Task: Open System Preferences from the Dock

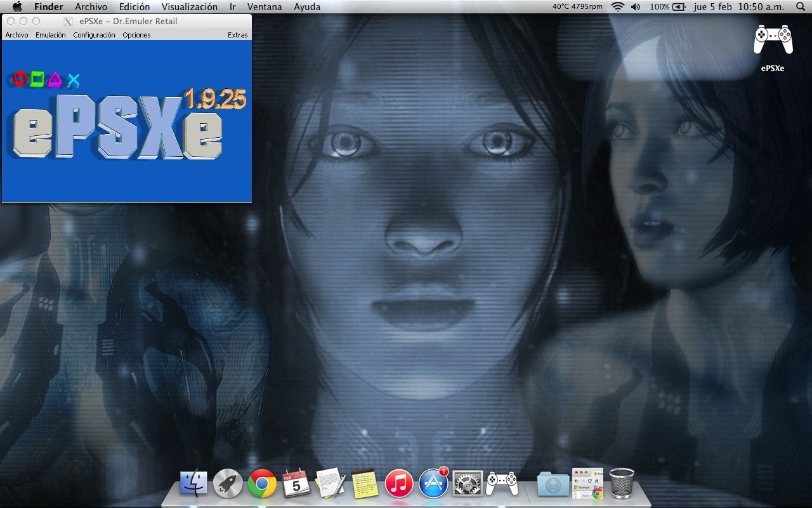Action: [x=468, y=484]
